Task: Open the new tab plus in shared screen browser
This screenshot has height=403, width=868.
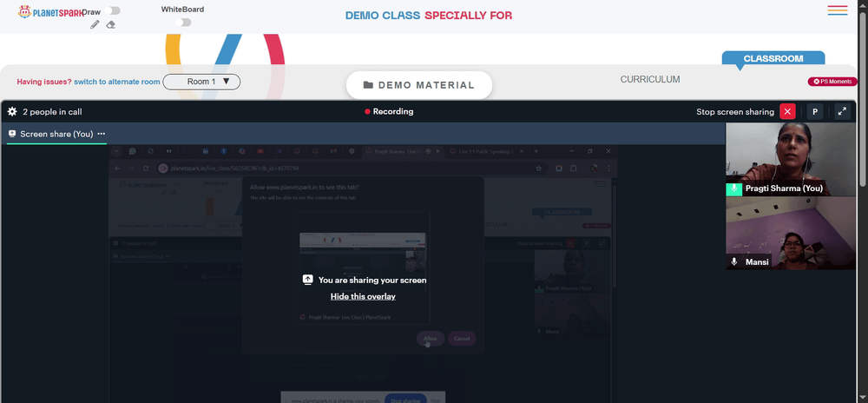Action: click(x=536, y=151)
